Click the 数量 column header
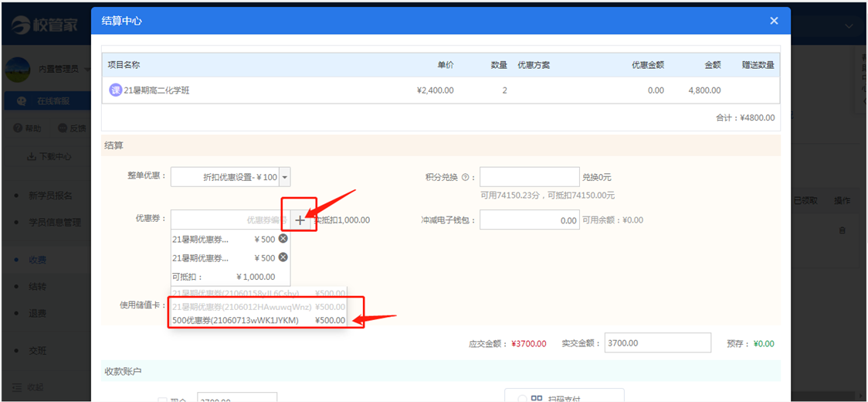Viewport: 868px width, 402px height. [x=500, y=65]
